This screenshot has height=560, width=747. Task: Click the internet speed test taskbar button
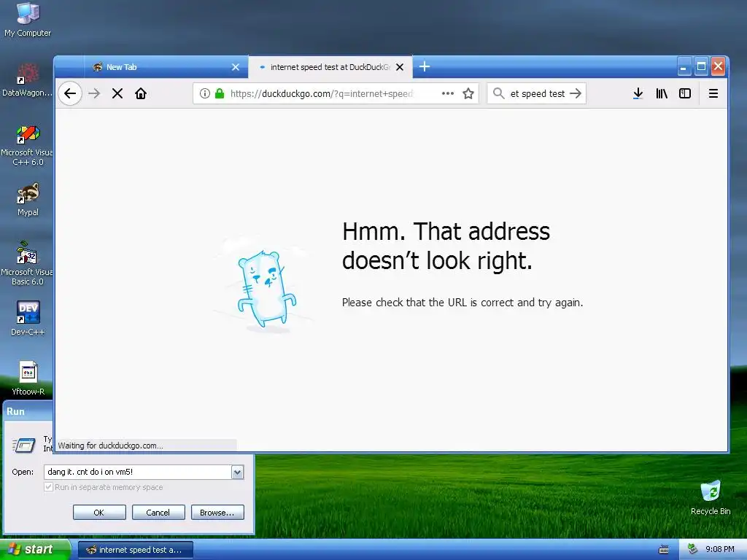click(136, 550)
